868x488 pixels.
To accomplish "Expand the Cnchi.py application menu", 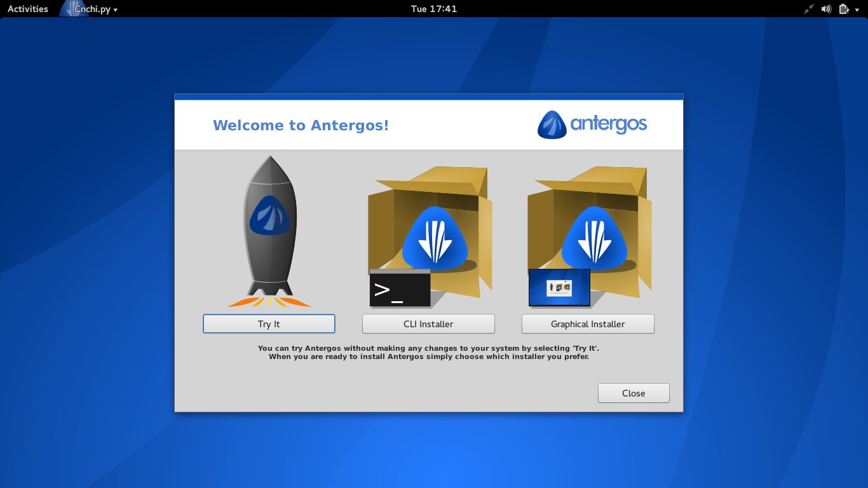I will [95, 9].
